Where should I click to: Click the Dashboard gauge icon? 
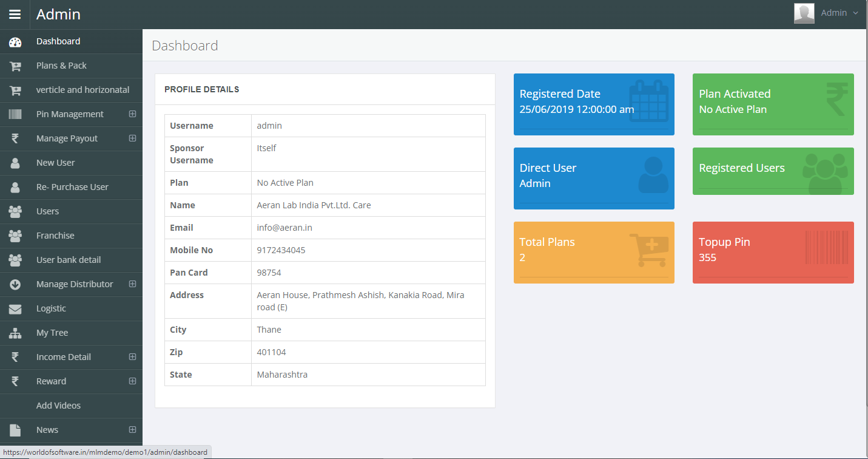[x=15, y=42]
